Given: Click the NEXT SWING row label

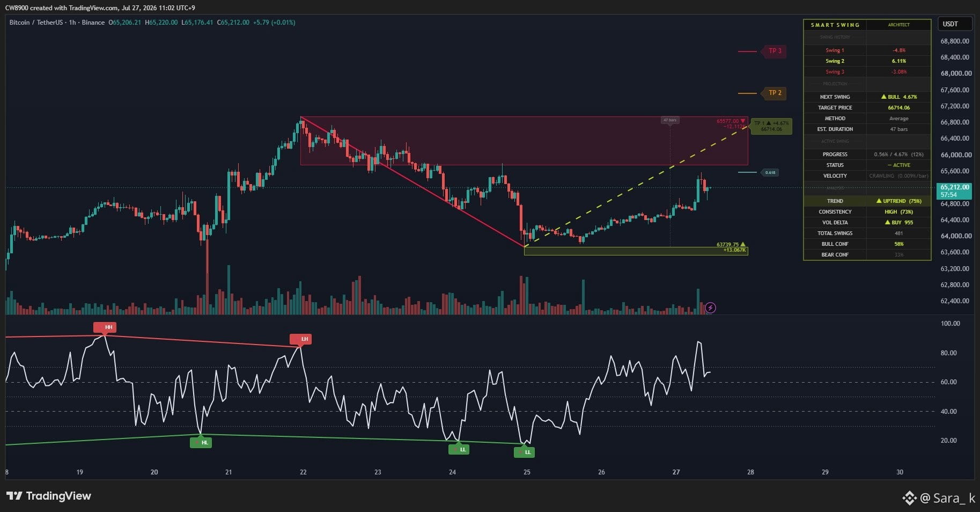Looking at the screenshot, I should click(835, 97).
